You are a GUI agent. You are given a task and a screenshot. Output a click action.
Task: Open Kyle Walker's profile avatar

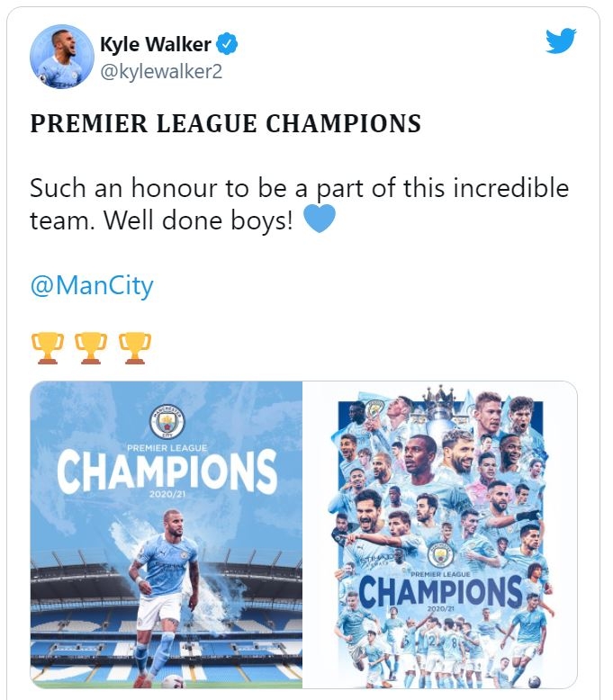tap(62, 57)
